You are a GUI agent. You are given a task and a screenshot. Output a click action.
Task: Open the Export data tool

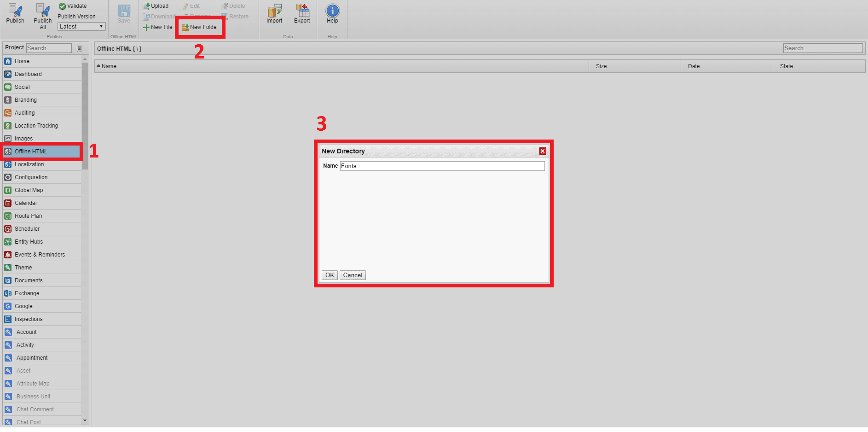point(302,13)
